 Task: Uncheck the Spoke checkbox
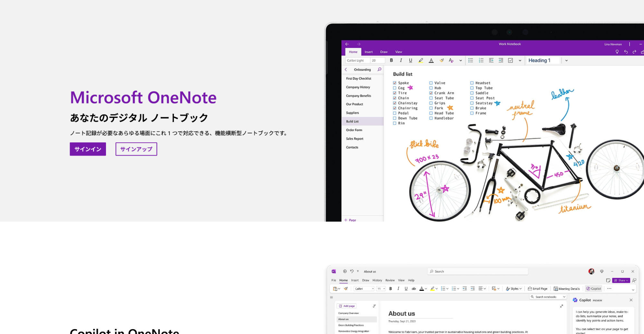click(395, 83)
